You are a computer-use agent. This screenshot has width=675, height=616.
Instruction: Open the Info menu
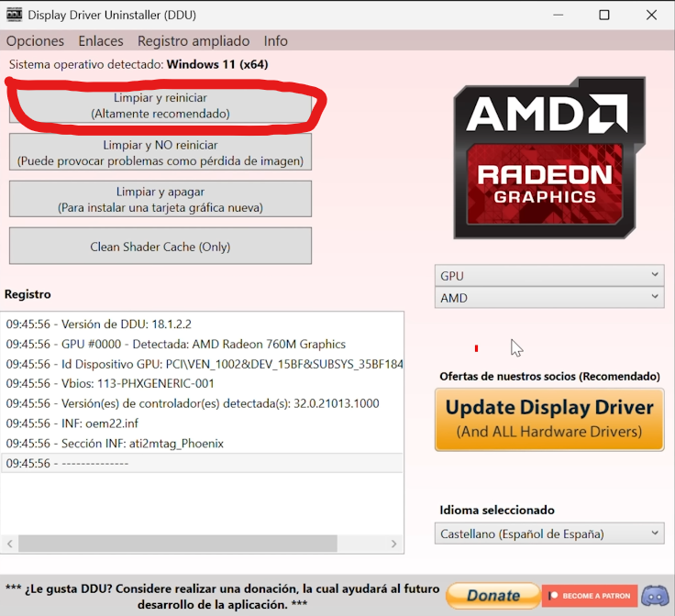(x=275, y=41)
